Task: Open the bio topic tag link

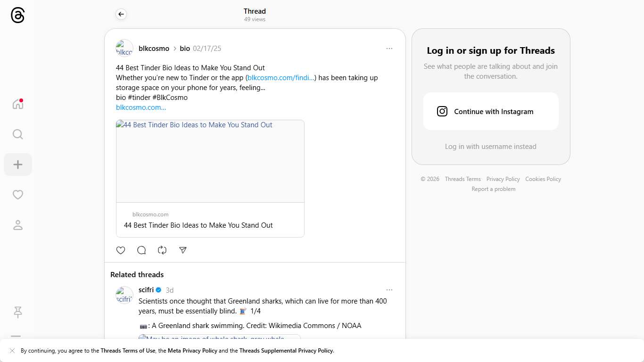Action: pyautogui.click(x=185, y=49)
